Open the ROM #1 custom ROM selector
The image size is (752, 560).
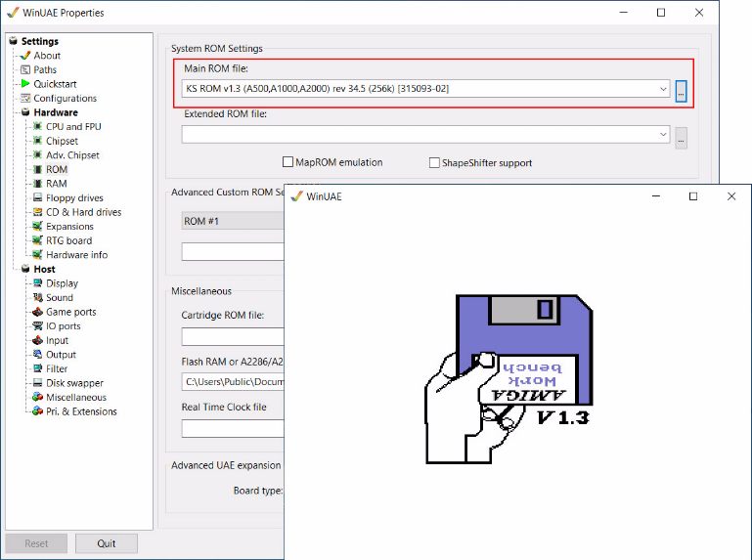coord(233,221)
